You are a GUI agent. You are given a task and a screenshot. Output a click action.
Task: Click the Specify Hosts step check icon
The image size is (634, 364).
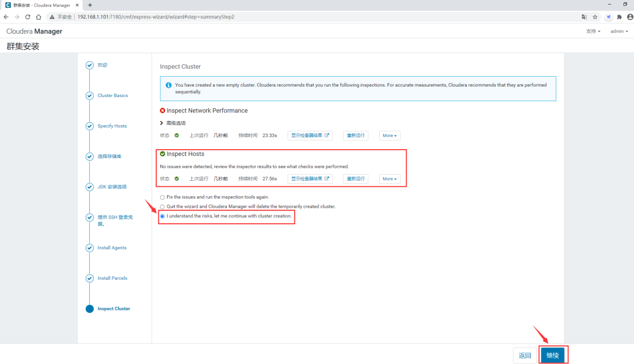(90, 126)
